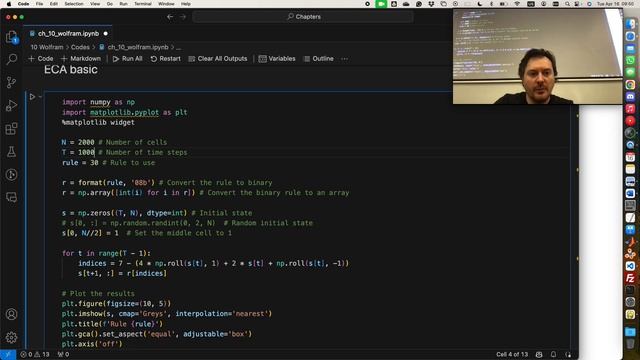Open the File menu
Image resolution: width=640 pixels, height=360 pixels.
39,4
